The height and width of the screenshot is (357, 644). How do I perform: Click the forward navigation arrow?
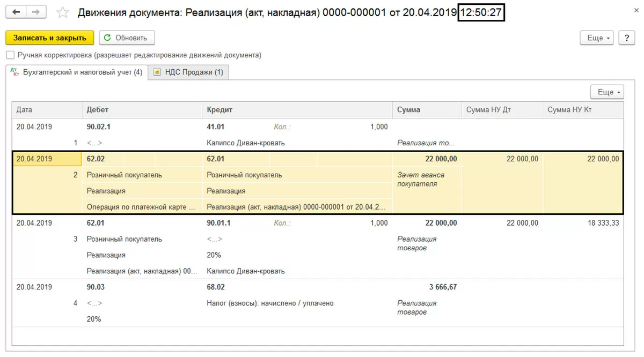pos(35,12)
